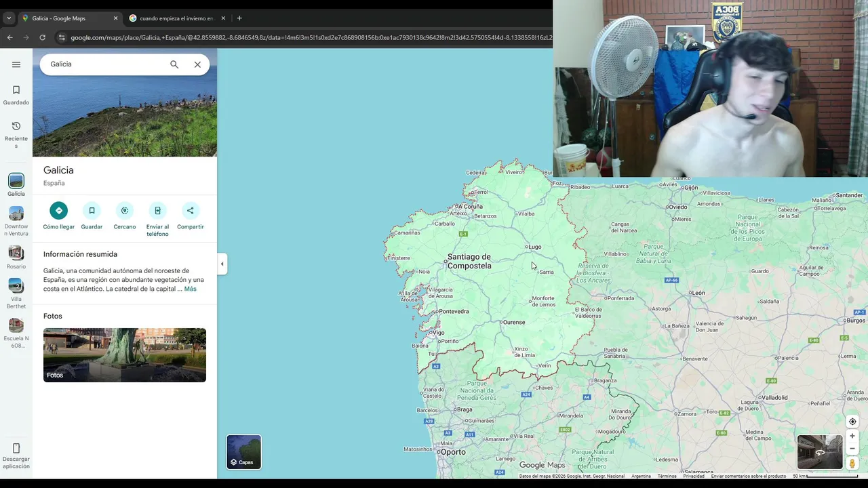
Task: Zoom out with the minus button
Action: tap(852, 448)
